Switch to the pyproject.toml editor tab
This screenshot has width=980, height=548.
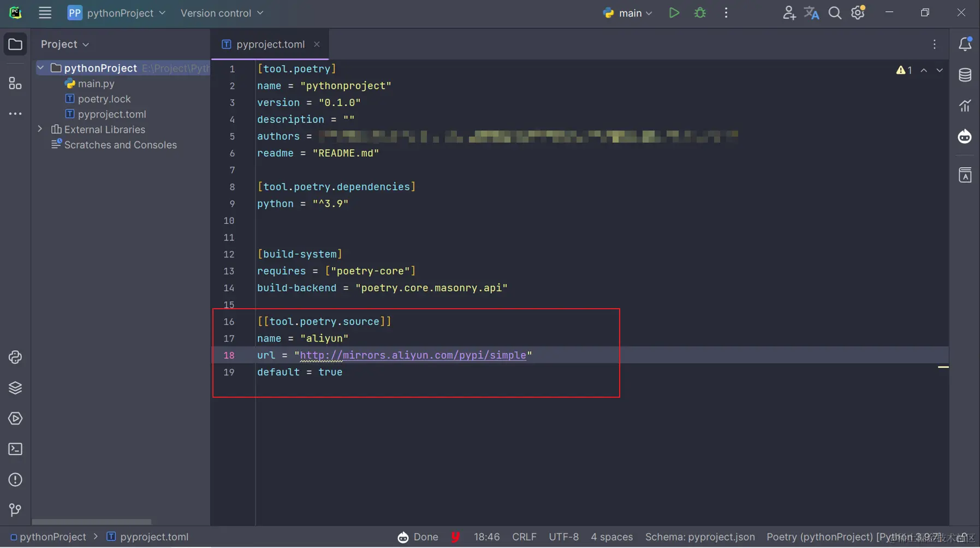click(x=270, y=44)
